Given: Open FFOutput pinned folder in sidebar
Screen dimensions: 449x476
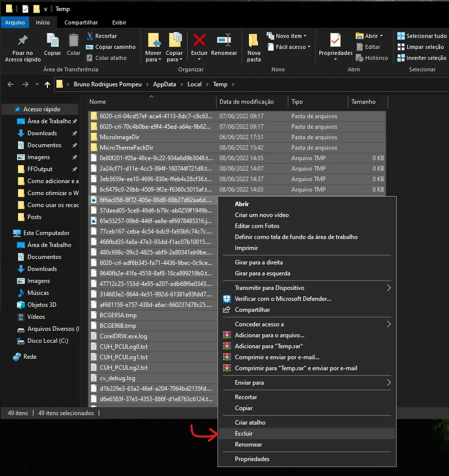Looking at the screenshot, I should pyautogui.click(x=40, y=169).
